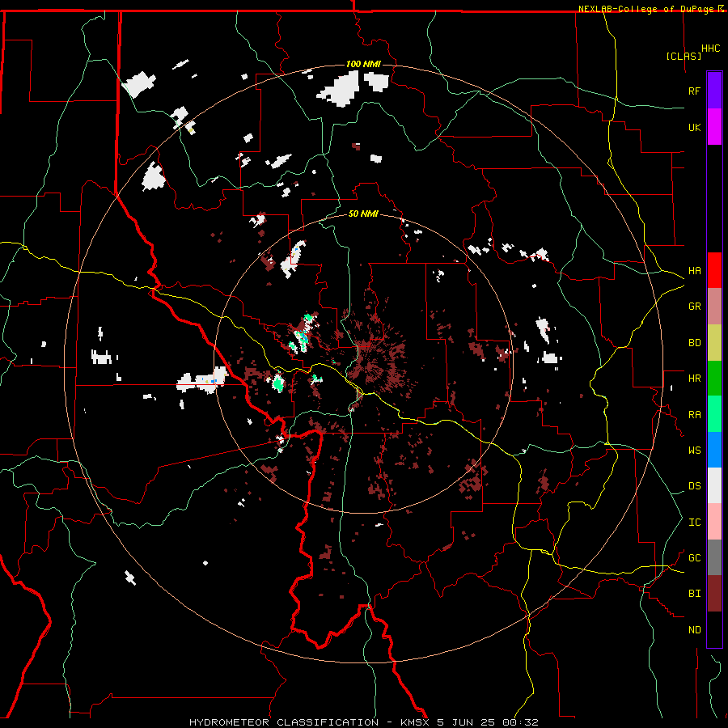Click the DS legend label
The height and width of the screenshot is (728, 728).
pyautogui.click(x=694, y=486)
